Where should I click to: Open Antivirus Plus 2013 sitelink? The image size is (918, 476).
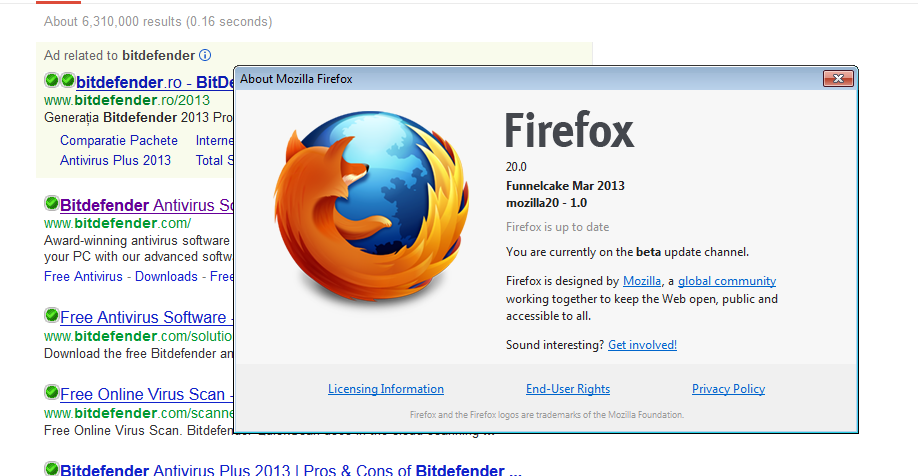(115, 160)
